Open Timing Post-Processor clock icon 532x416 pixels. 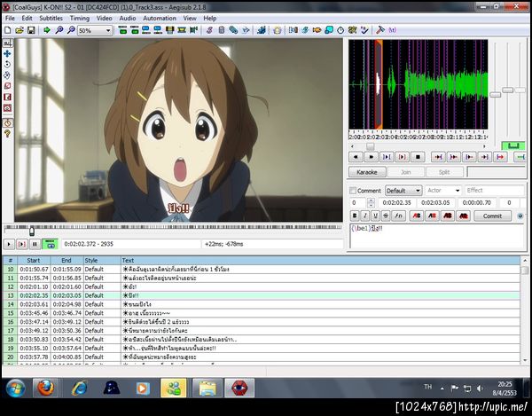tap(340, 30)
